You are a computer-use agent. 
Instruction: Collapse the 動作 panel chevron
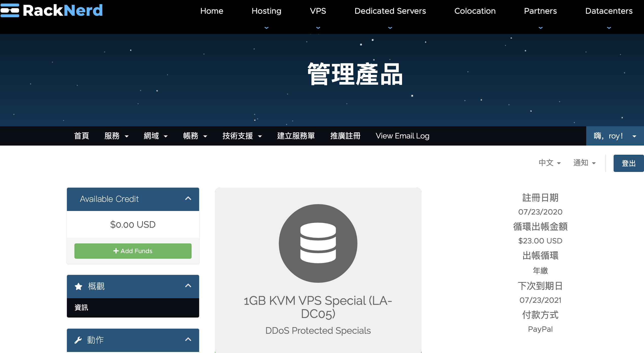coord(188,340)
